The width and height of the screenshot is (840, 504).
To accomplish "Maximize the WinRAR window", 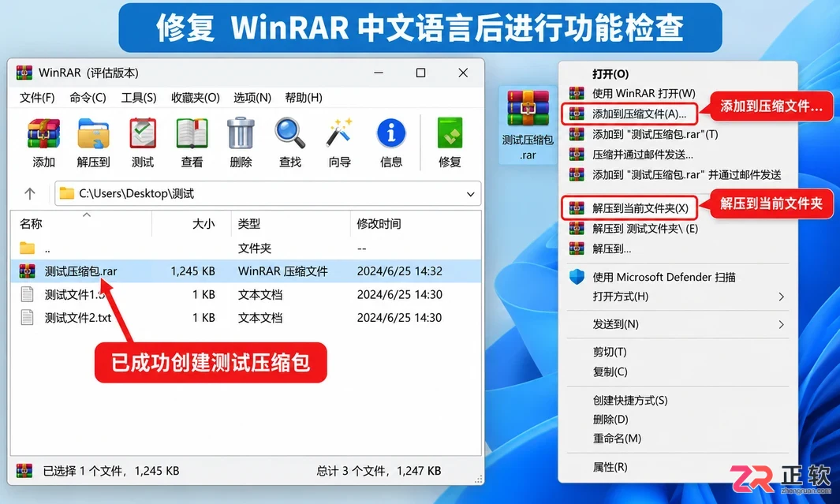I will click(420, 73).
